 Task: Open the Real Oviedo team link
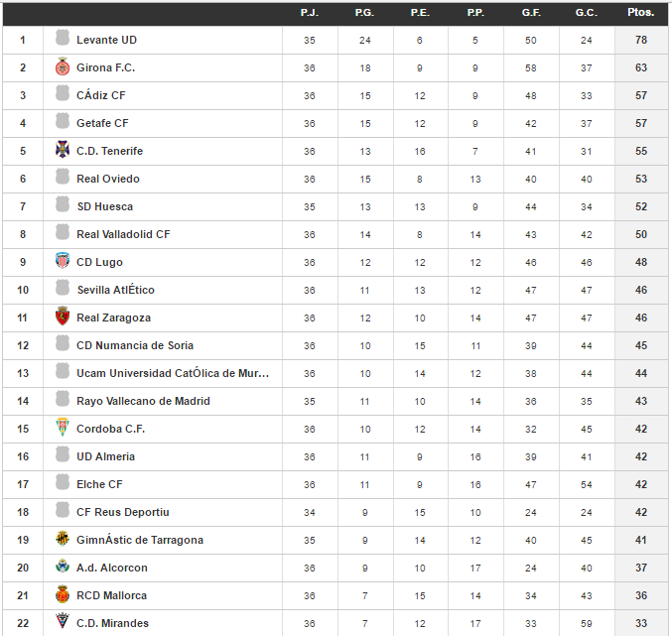click(x=108, y=179)
